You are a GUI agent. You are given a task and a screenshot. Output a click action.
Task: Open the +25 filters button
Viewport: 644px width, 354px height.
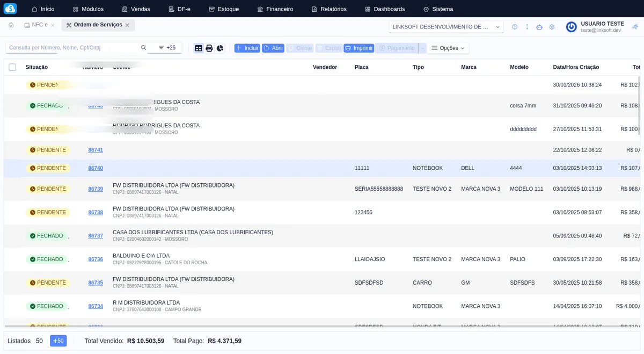tap(167, 48)
